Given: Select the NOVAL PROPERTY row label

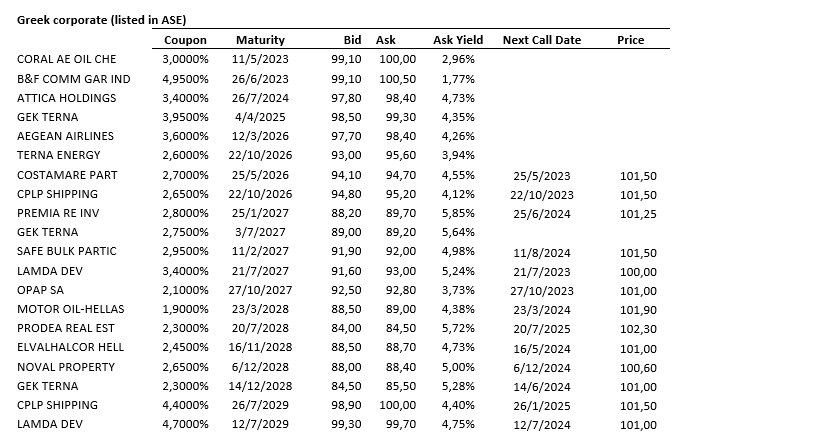Looking at the screenshot, I should [66, 367].
